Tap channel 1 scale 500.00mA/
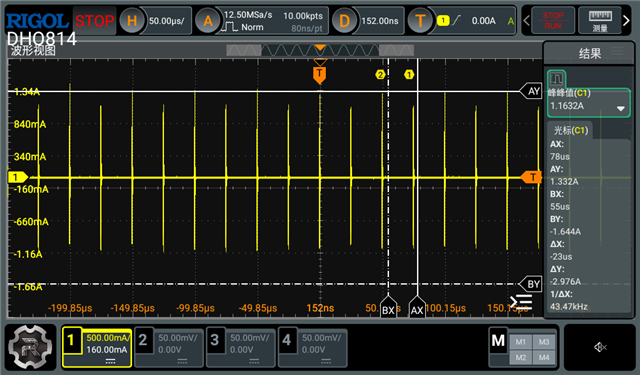The image size is (640, 375). coord(108,338)
